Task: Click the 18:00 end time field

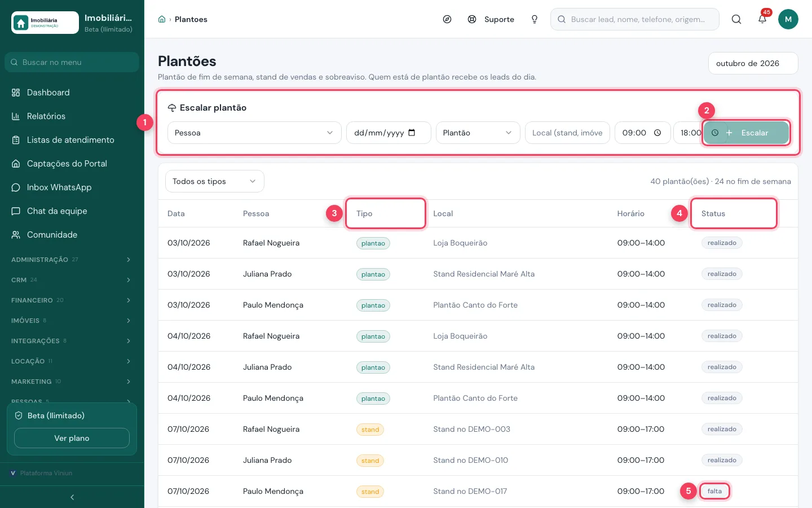Action: (688, 133)
